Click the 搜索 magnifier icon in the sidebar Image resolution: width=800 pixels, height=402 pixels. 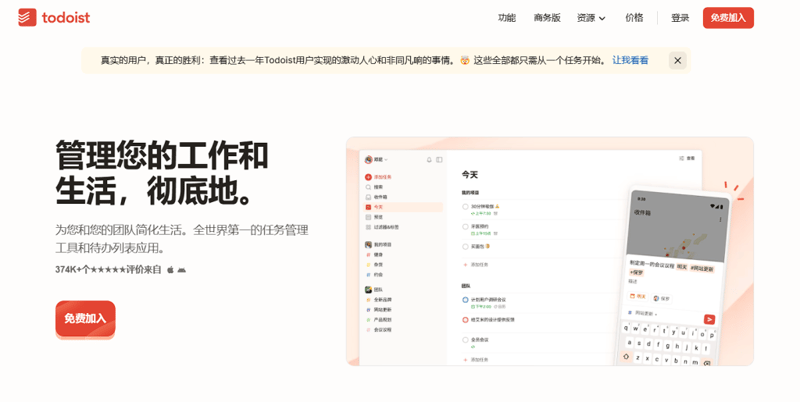pos(368,187)
